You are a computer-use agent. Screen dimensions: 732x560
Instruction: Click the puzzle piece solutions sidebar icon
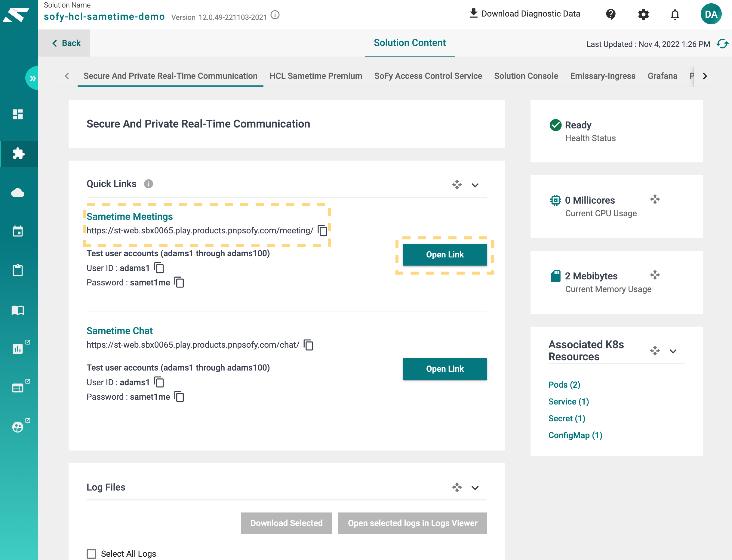[x=18, y=153]
